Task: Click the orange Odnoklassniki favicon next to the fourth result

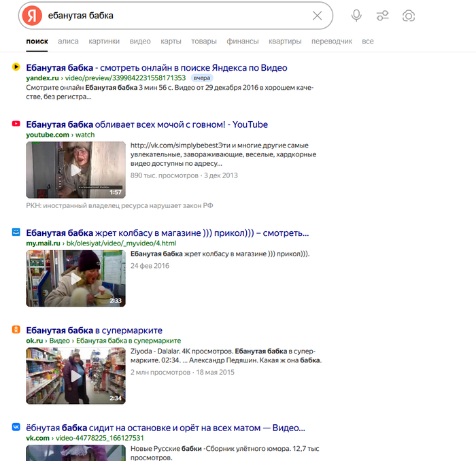Action: tap(16, 329)
